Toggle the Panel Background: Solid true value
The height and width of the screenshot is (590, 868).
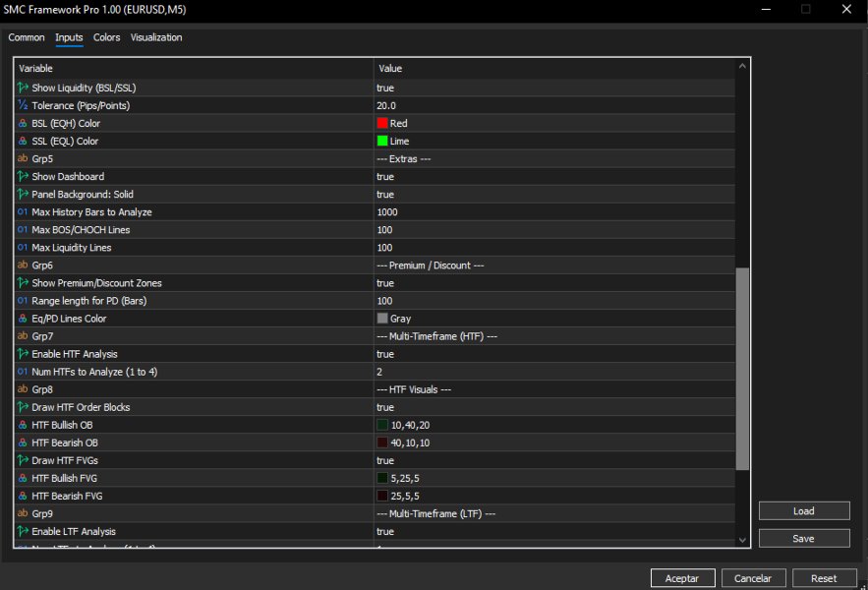[x=554, y=195]
